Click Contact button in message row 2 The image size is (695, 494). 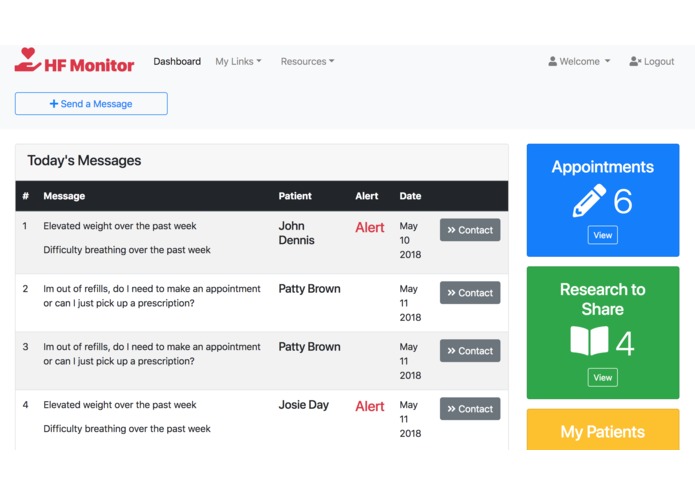[470, 293]
